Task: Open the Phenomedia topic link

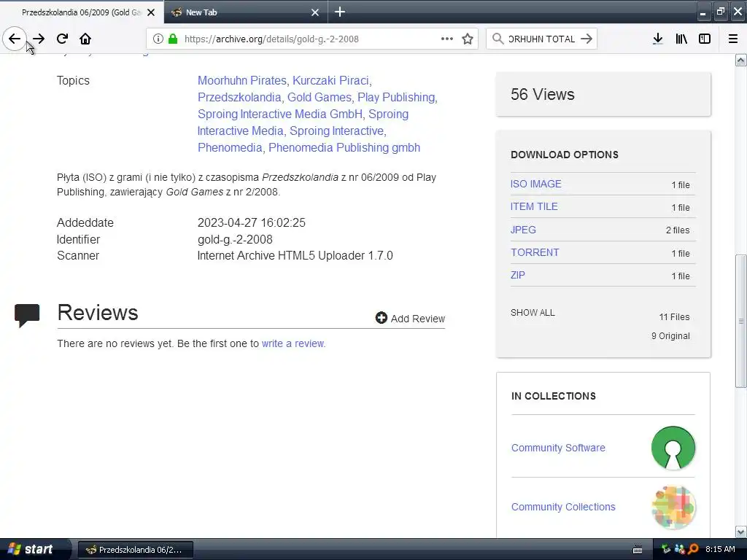Action: point(230,147)
